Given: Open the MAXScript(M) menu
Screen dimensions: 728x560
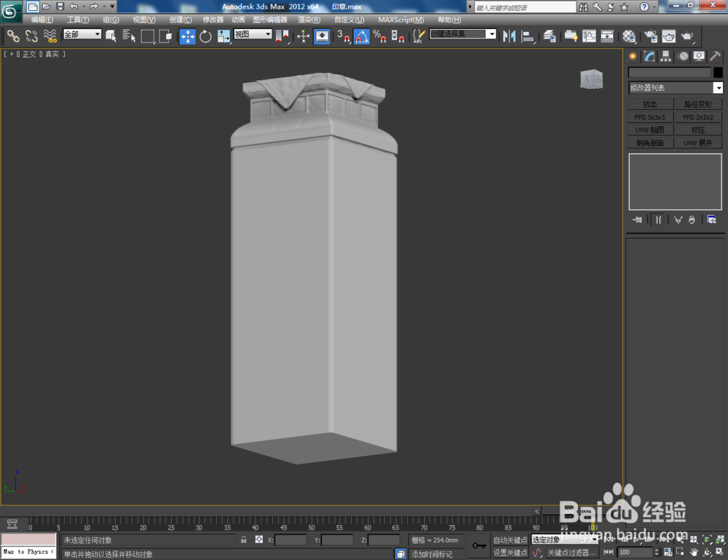Looking at the screenshot, I should [400, 20].
